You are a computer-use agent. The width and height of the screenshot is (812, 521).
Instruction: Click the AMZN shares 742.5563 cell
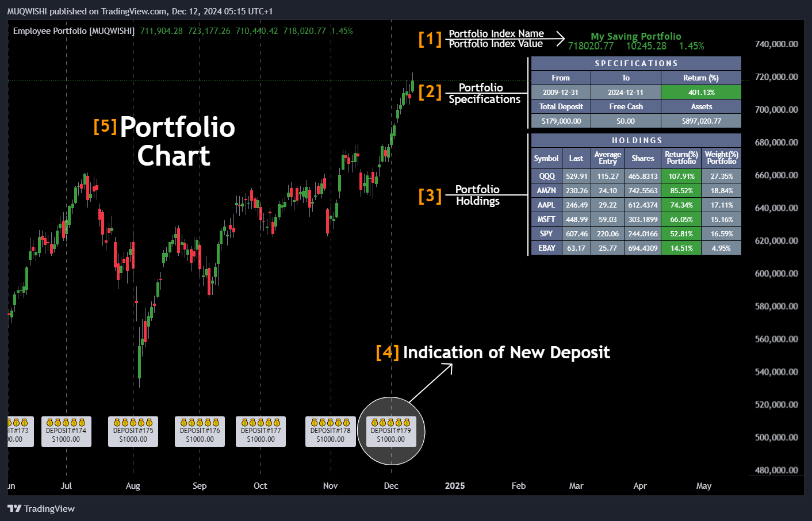point(643,190)
